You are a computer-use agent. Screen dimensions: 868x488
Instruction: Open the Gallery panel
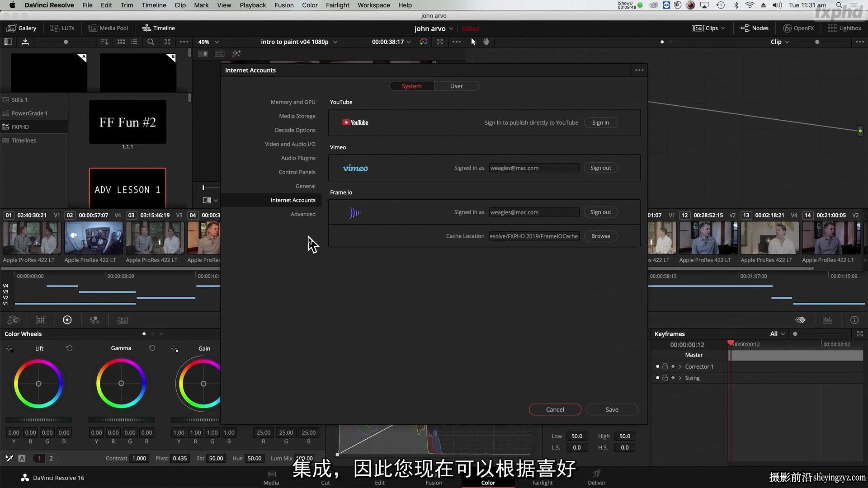tap(21, 28)
